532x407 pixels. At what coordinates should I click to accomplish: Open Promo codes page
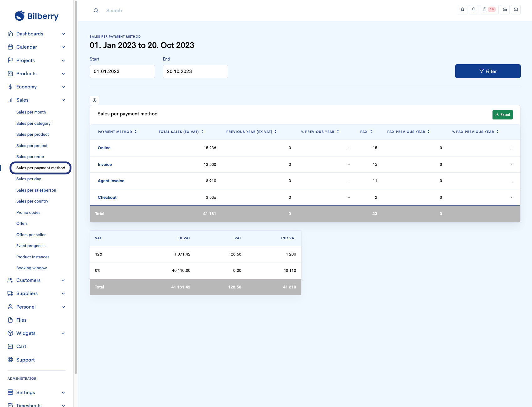pos(28,213)
